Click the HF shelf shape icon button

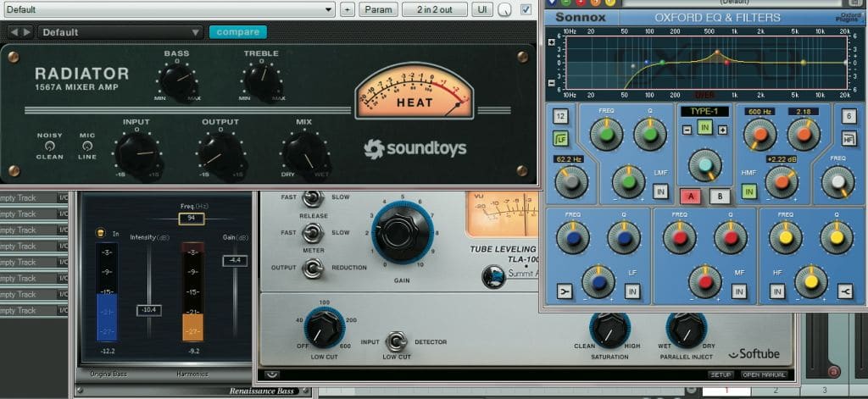pyautogui.click(x=845, y=291)
